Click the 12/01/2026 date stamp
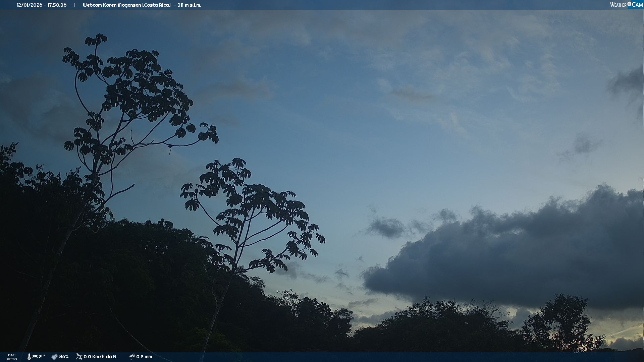Viewport: 644px width, 362px height. coord(30,5)
